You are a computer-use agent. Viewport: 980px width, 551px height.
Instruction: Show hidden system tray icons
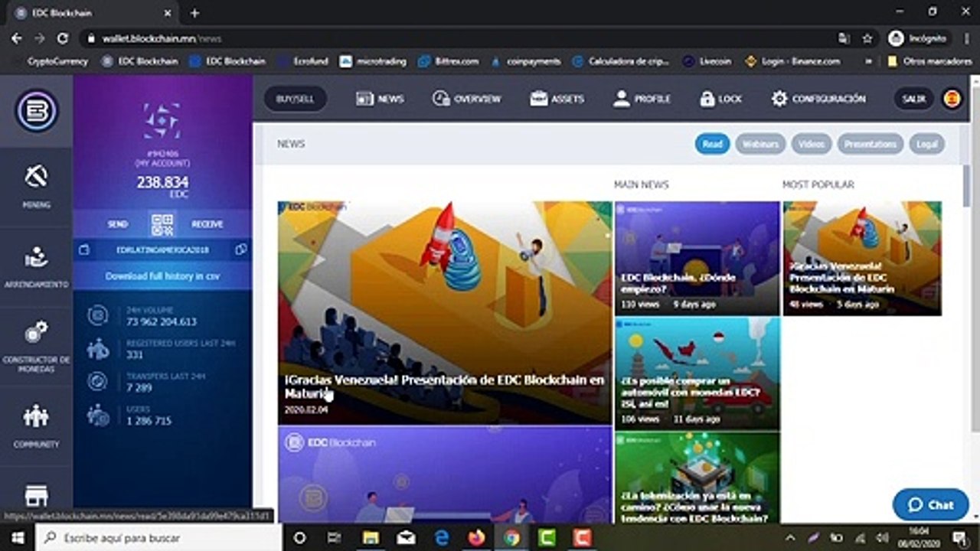pyautogui.click(x=790, y=538)
